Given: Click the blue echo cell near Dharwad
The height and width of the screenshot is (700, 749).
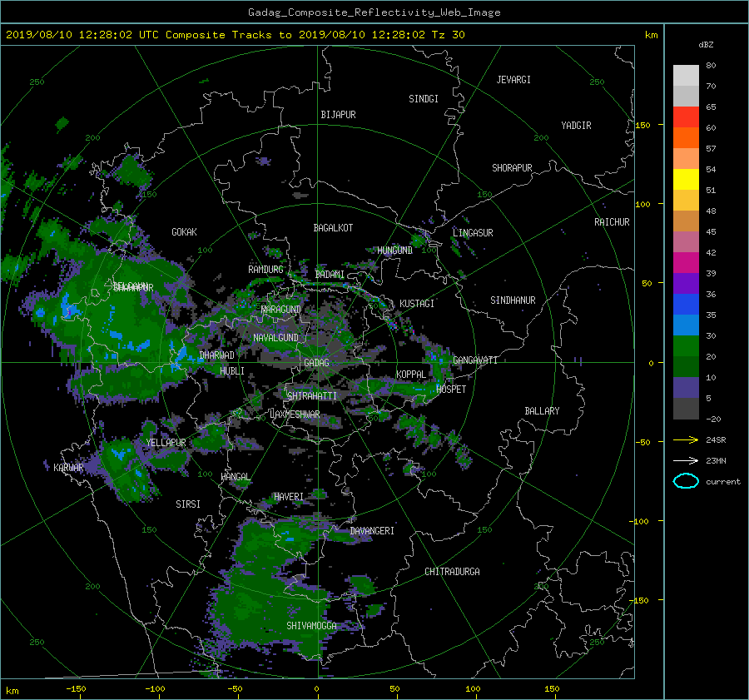Looking at the screenshot, I should (181, 354).
